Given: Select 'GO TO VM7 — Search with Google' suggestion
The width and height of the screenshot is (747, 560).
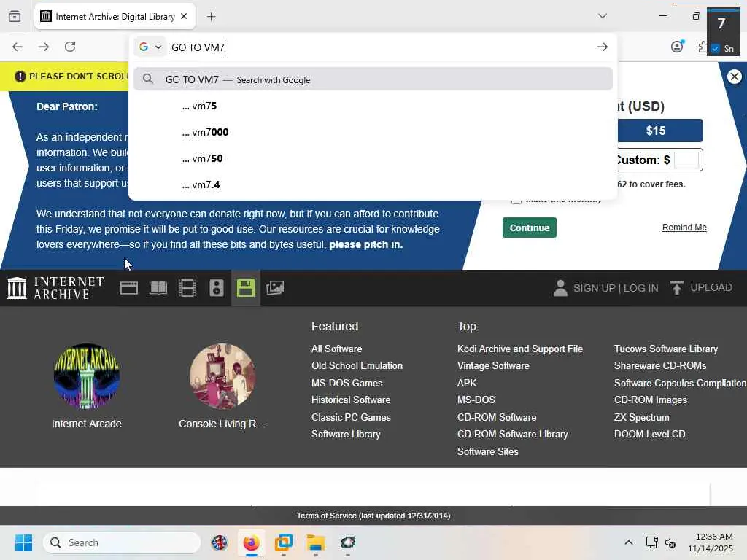Looking at the screenshot, I should tap(373, 79).
